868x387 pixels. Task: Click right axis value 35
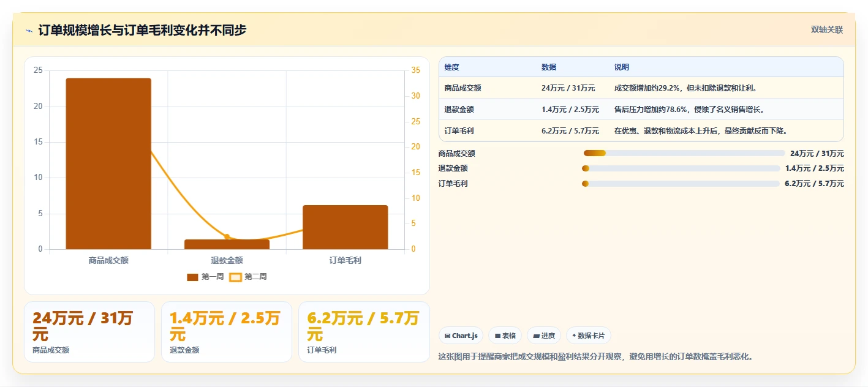pyautogui.click(x=415, y=70)
